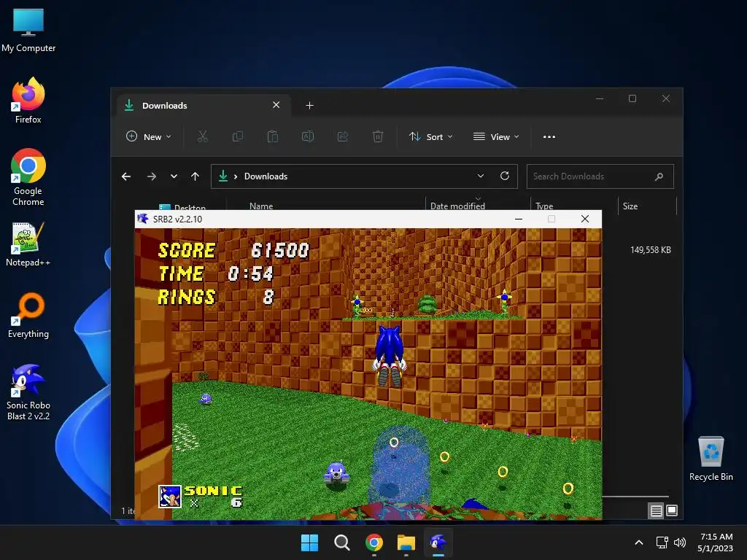The height and width of the screenshot is (560, 747).
Task: Launch Firefox from the desktop
Action: click(28, 101)
